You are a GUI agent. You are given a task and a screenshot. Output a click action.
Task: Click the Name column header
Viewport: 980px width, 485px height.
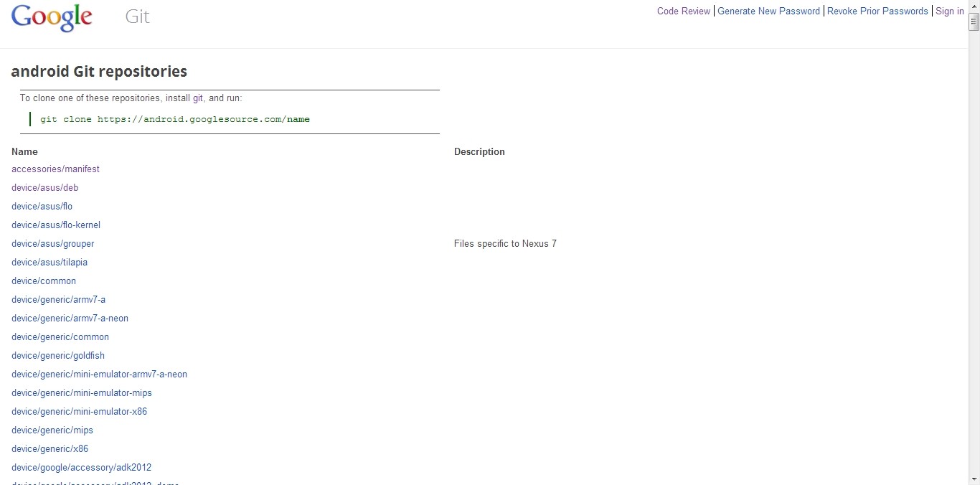pyautogui.click(x=24, y=152)
